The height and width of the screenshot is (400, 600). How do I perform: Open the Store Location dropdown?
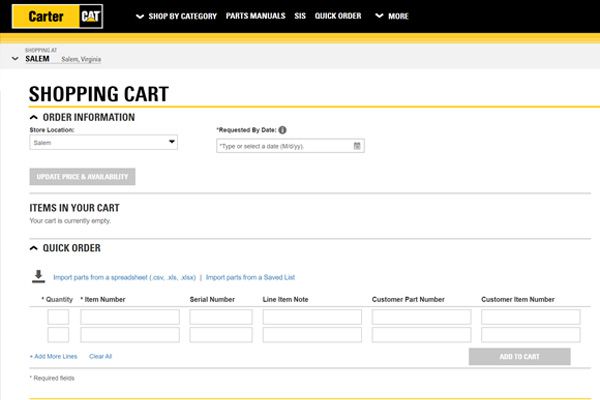(x=103, y=143)
